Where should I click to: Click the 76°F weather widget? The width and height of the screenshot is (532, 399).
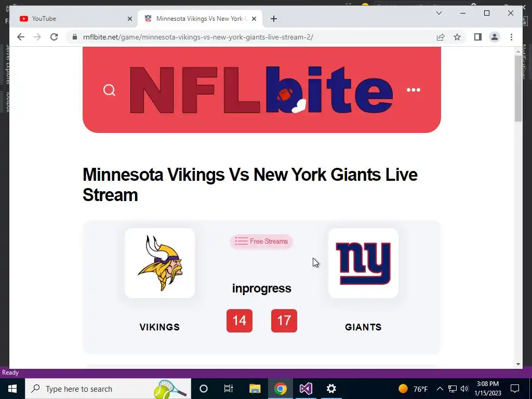(413, 389)
